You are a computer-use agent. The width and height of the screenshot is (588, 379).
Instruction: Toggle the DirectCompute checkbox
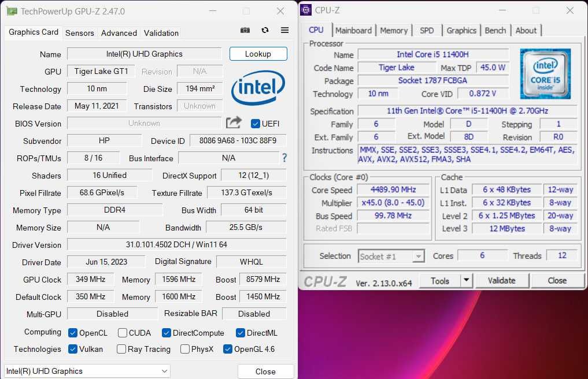[x=167, y=333]
